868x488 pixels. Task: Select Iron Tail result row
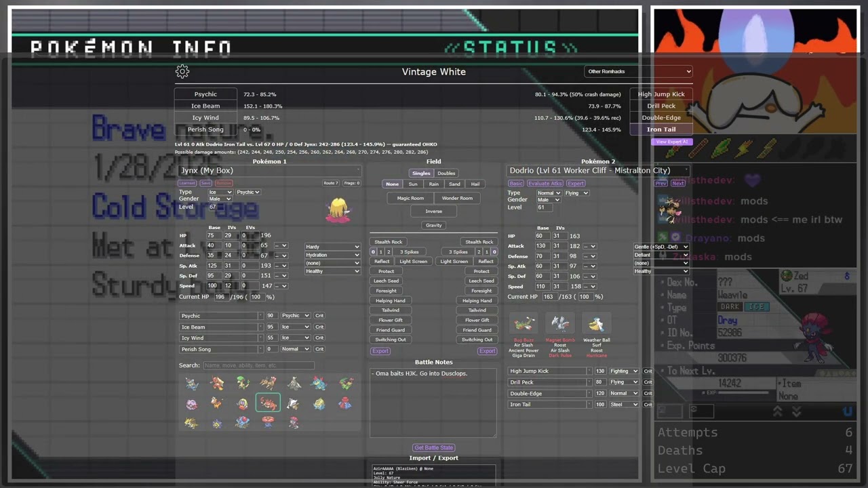661,129
